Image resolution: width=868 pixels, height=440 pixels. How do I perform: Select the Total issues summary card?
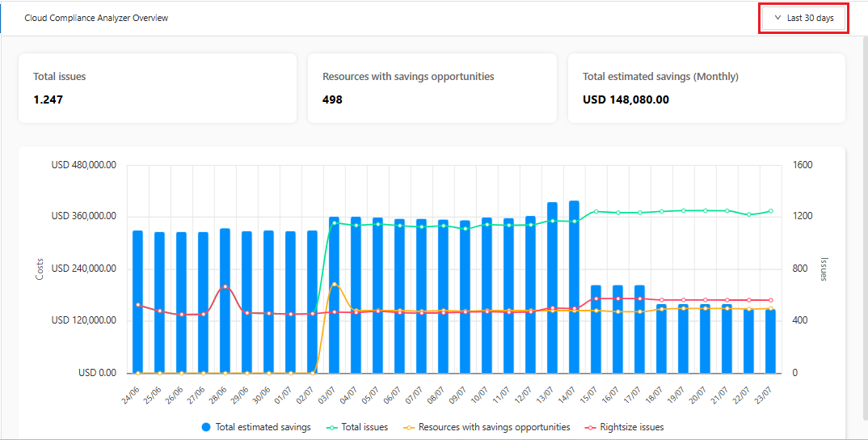coord(158,88)
